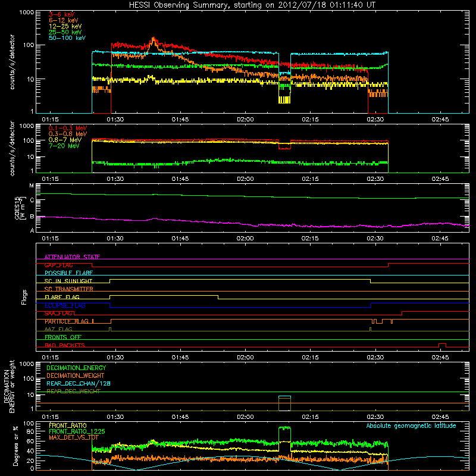Click the 02:00 tick label under top panel

[245, 120]
